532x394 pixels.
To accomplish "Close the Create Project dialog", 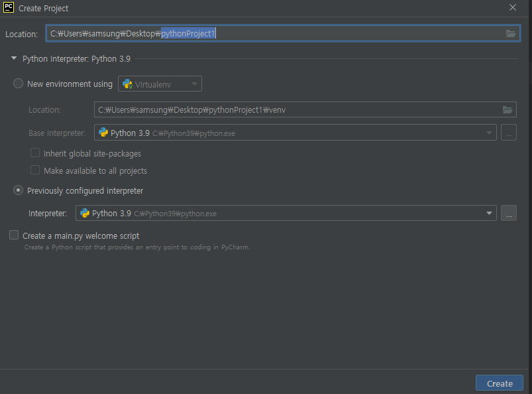I will (513, 7).
